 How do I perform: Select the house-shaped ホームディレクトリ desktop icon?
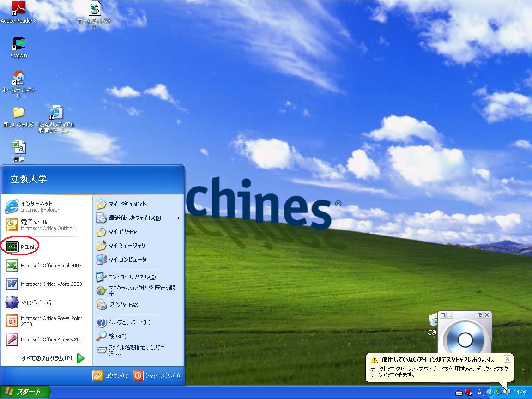pyautogui.click(x=18, y=84)
